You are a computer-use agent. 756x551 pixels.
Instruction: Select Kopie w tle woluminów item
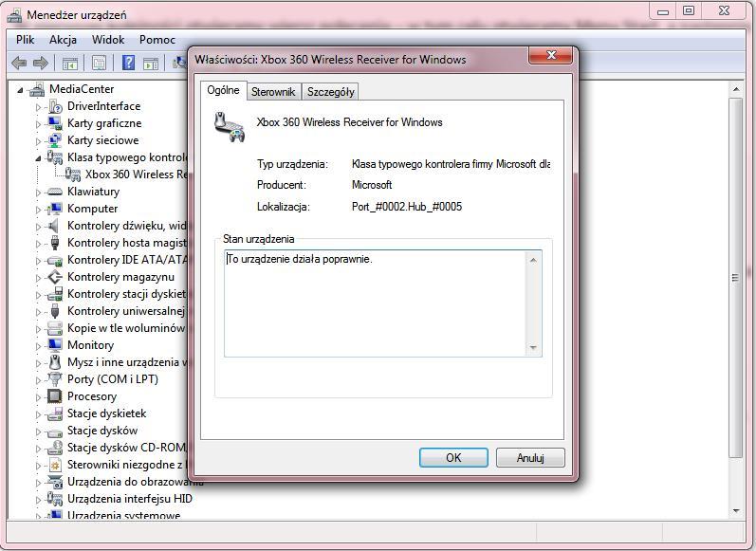pyautogui.click(x=126, y=328)
